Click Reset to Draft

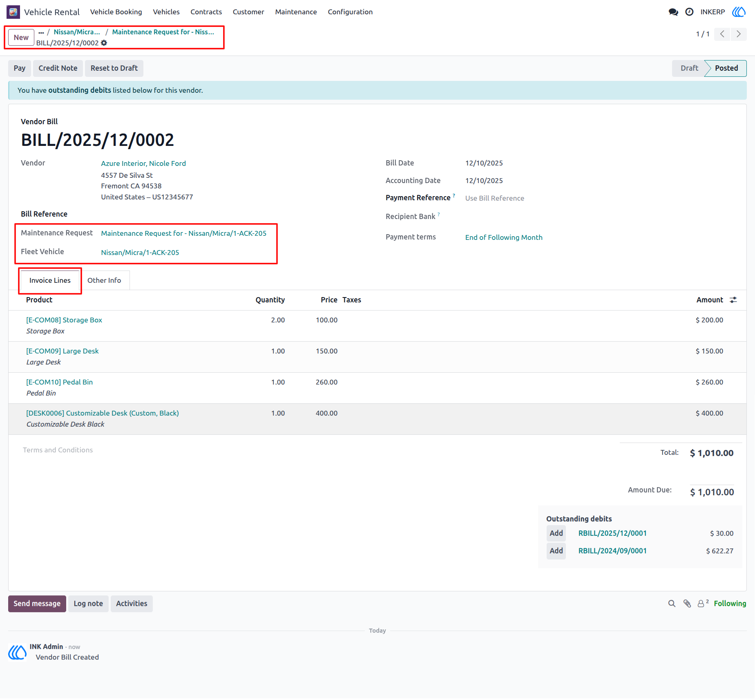(114, 68)
